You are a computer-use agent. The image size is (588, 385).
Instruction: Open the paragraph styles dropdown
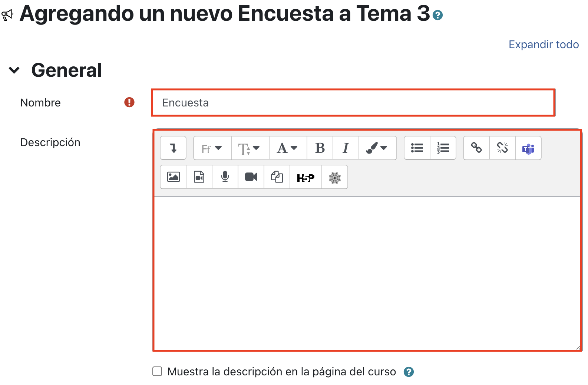point(288,148)
